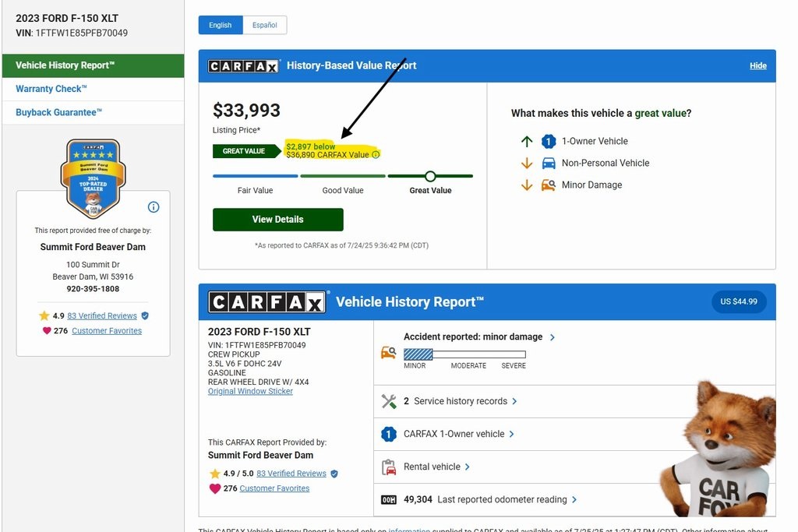
Task: Switch language to English
Action: (221, 25)
